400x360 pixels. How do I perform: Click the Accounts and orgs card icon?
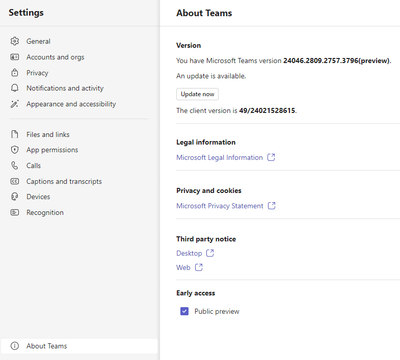[x=14, y=57]
